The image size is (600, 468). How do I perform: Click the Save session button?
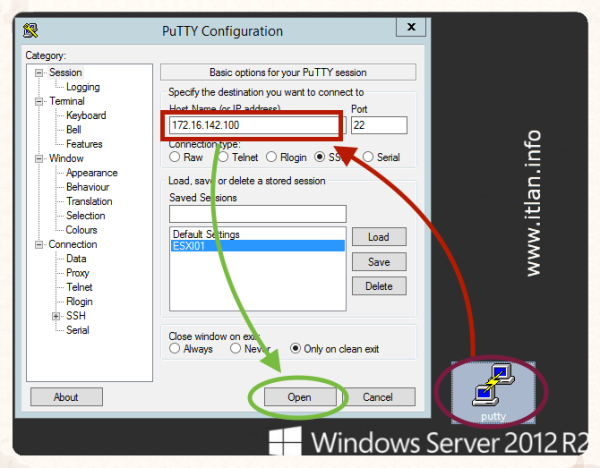click(x=379, y=262)
